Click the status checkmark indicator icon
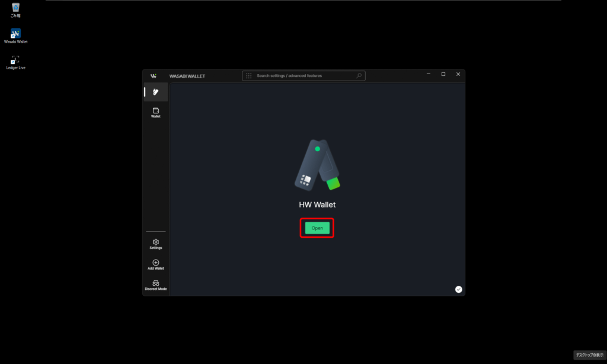Screen dimensions: 607x364 coord(458,289)
